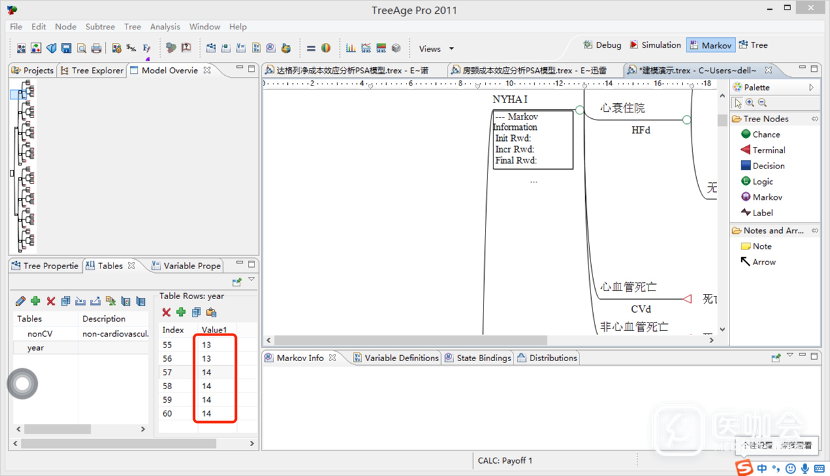Delete table row with red X
Screen dimensions: 830x476
click(x=166, y=313)
